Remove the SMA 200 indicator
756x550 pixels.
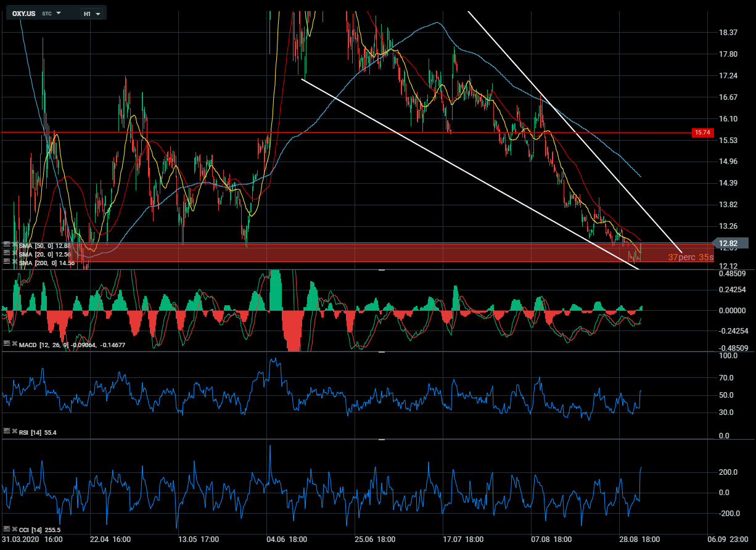(14, 262)
